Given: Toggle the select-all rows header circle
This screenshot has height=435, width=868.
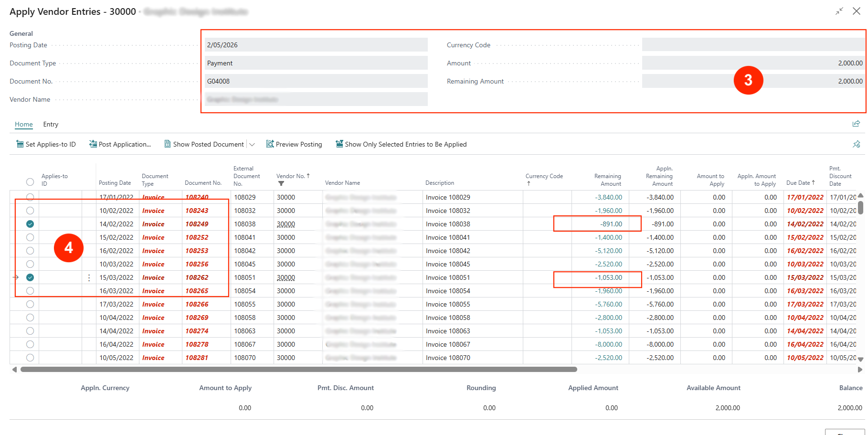Looking at the screenshot, I should pyautogui.click(x=30, y=182).
